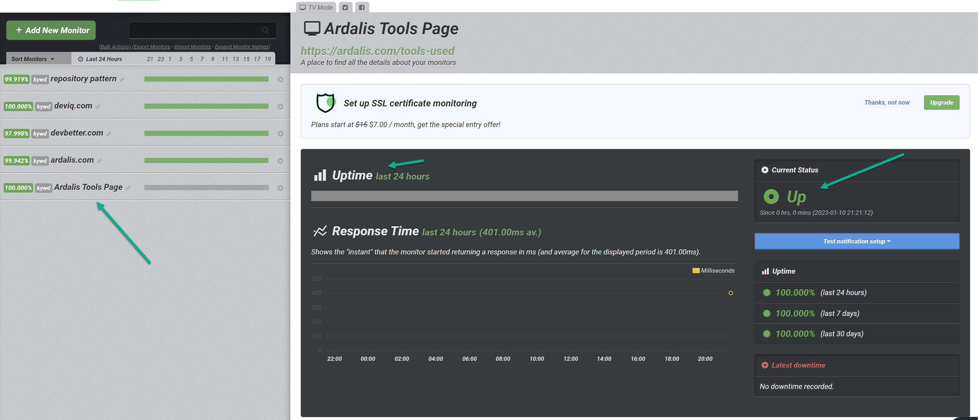Open settings gear for devbetter.com monitor
Viewport: 980px width, 420px height.
click(x=280, y=134)
